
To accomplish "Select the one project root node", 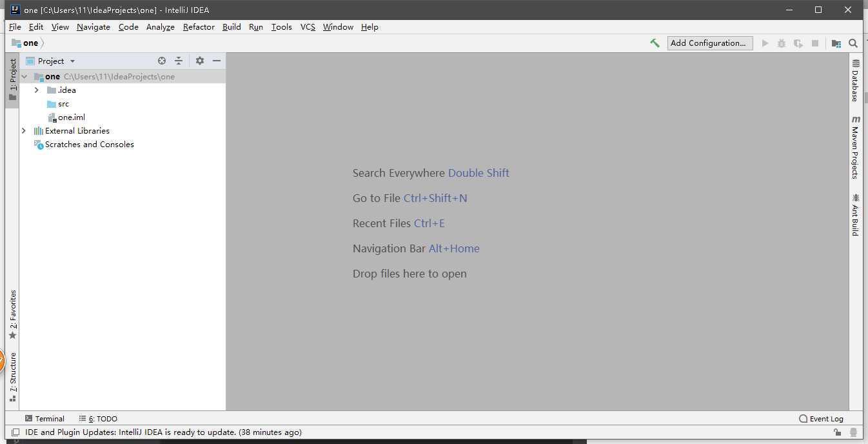I will point(123,76).
